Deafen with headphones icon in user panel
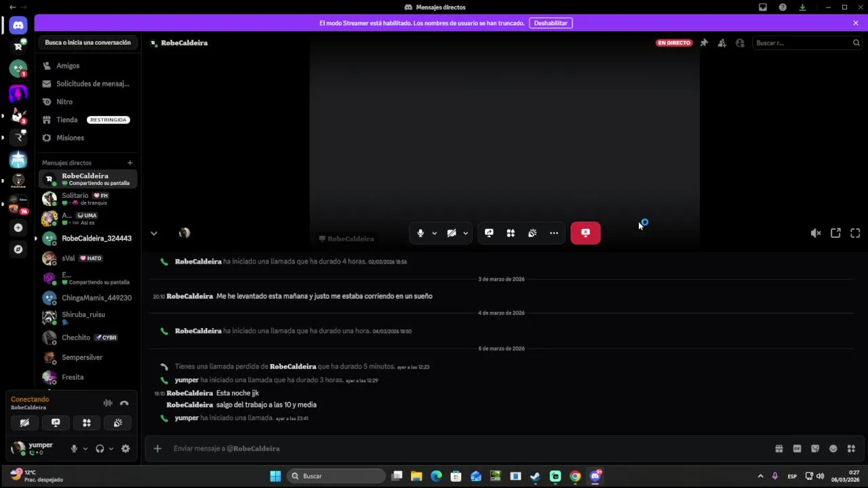The image size is (868, 488). [x=100, y=449]
